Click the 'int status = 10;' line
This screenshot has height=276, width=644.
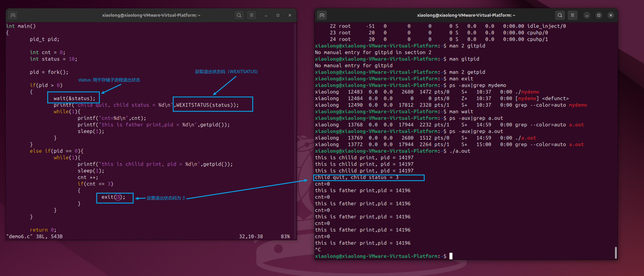pos(54,59)
